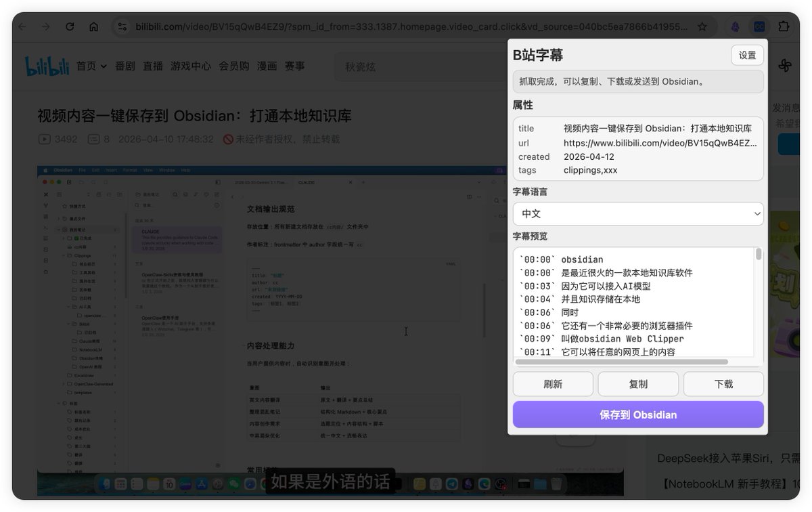Image resolution: width=812 pixels, height=512 pixels.
Task: Open the 会员购 navigation item
Action: coord(234,66)
